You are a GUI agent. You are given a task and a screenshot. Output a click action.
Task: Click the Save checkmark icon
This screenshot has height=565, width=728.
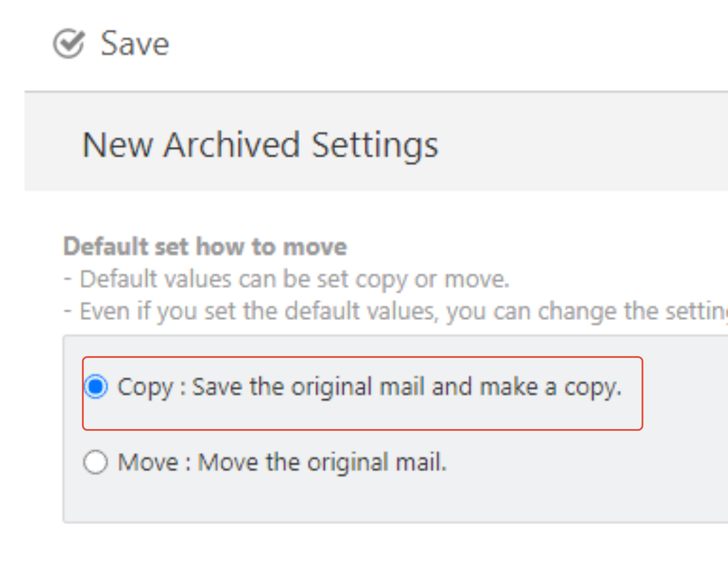(x=69, y=44)
